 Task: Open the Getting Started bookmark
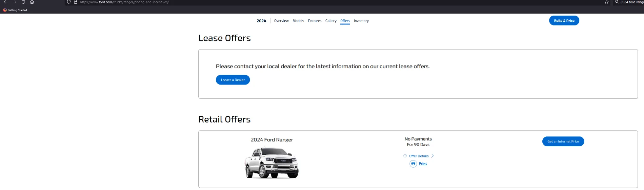click(15, 10)
